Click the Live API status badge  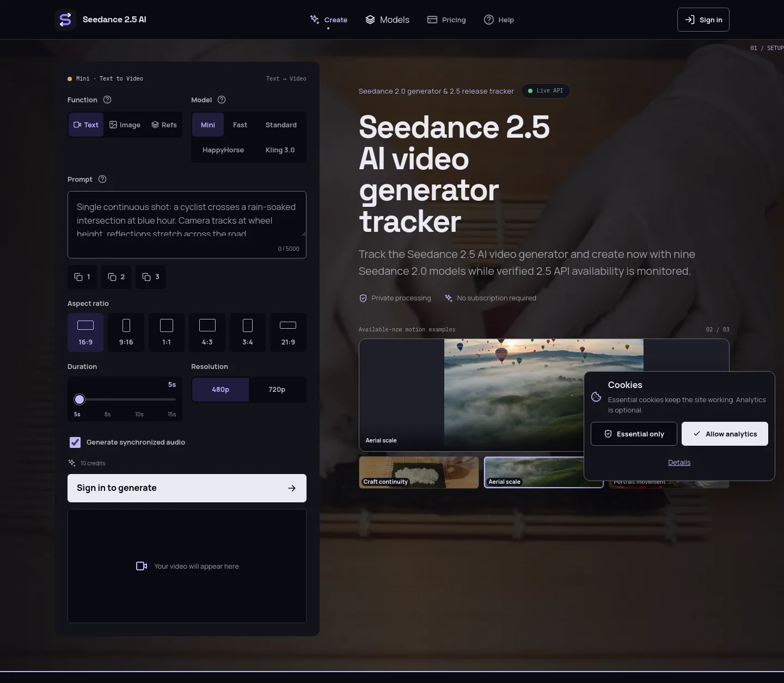tap(546, 91)
